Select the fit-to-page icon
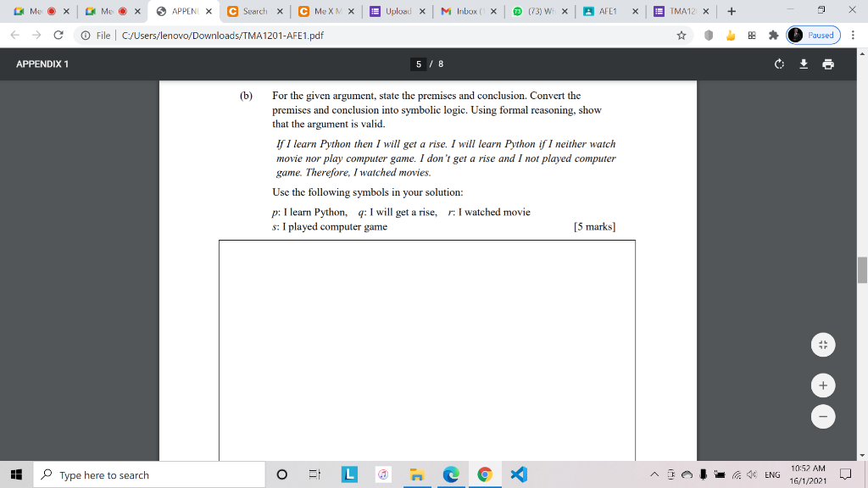This screenshot has width=868, height=488. click(x=823, y=345)
